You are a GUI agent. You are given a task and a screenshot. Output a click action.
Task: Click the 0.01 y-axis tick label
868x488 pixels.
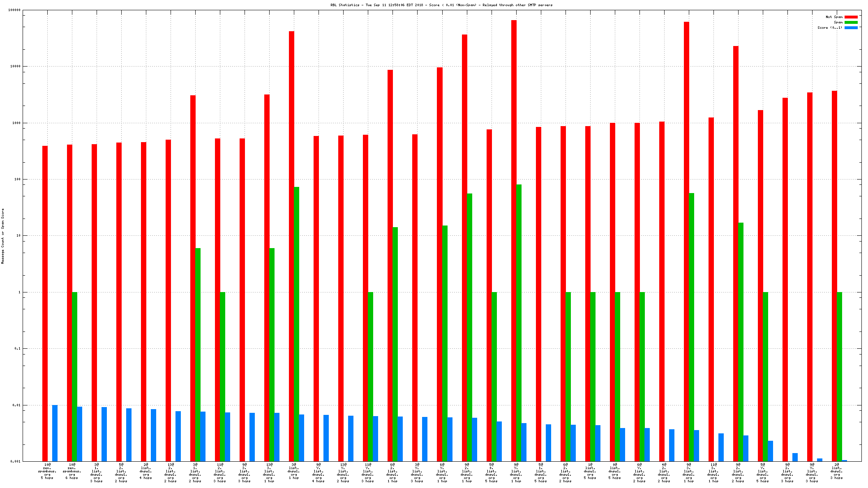click(16, 405)
